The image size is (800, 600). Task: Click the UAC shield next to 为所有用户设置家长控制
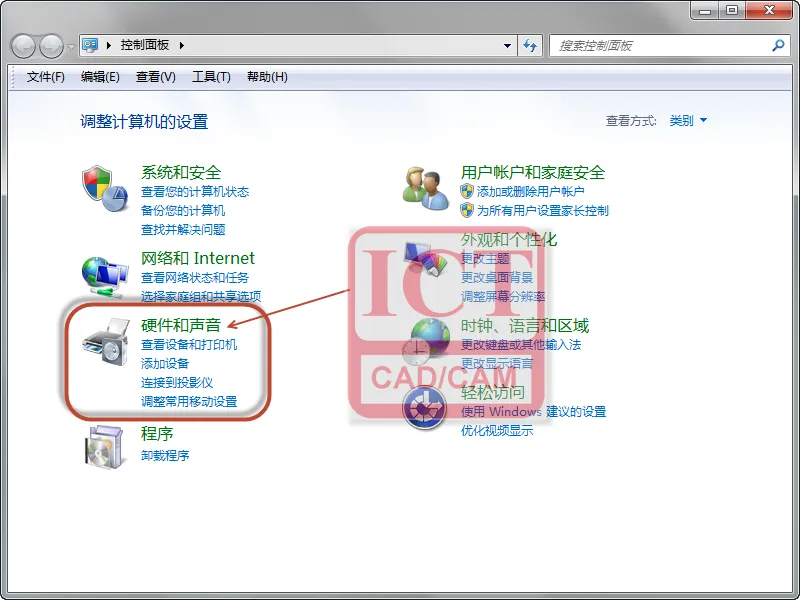coord(467,210)
